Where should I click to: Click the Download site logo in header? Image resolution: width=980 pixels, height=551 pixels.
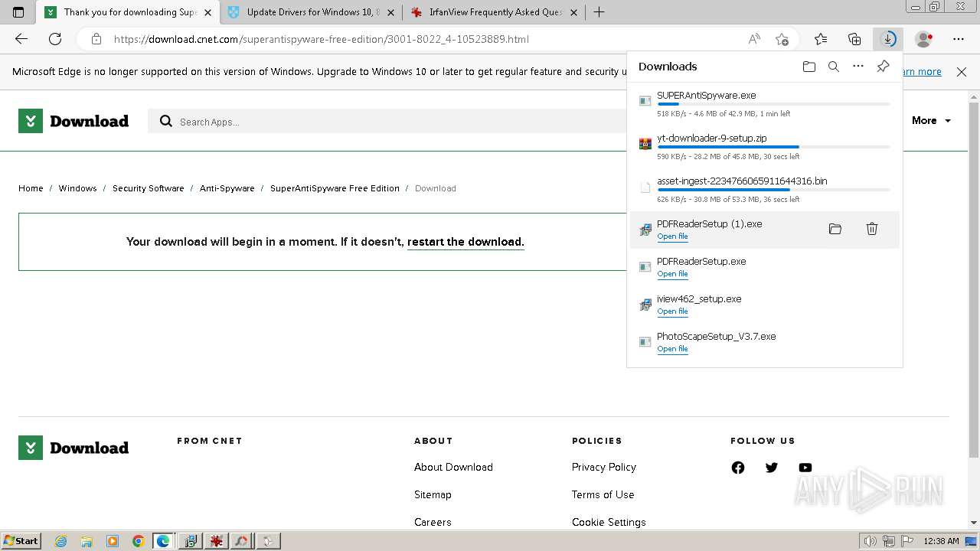click(x=73, y=121)
